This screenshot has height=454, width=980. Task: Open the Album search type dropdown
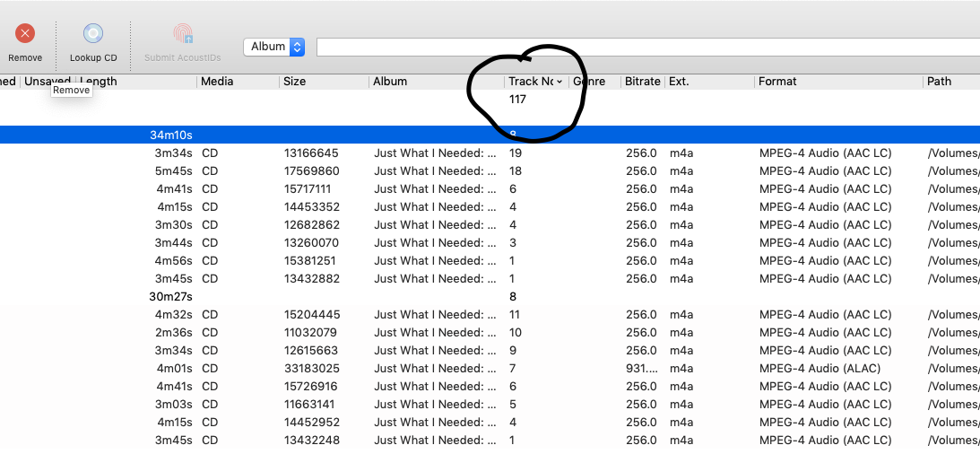coord(273,47)
